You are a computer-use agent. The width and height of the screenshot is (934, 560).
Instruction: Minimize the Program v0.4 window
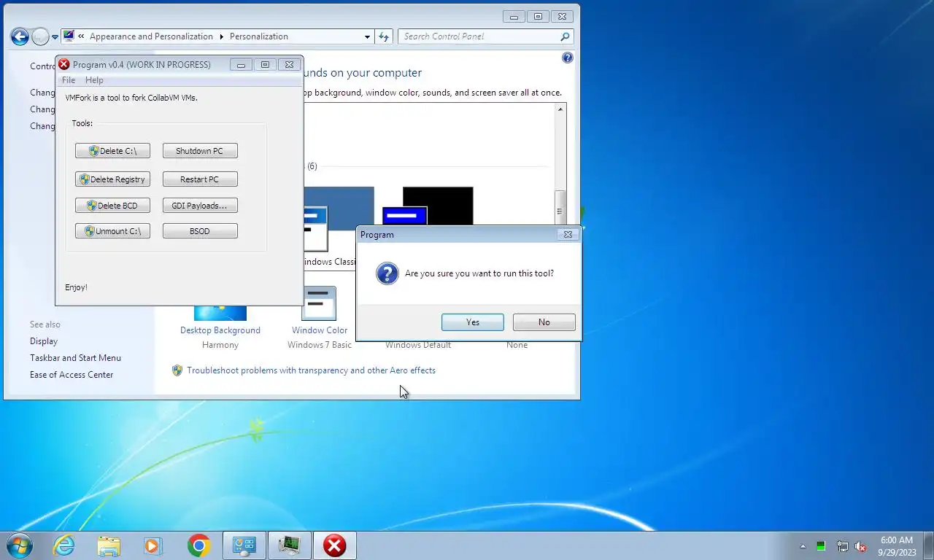[241, 65]
